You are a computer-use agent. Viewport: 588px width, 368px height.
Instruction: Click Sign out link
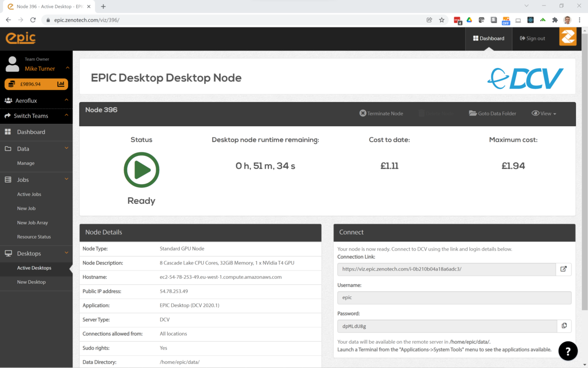(x=532, y=39)
